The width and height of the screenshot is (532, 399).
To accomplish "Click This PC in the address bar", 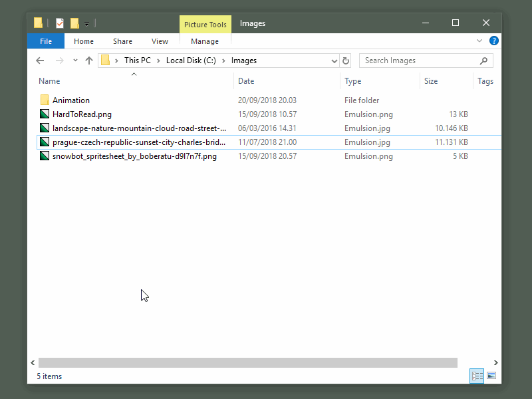I will [x=138, y=61].
